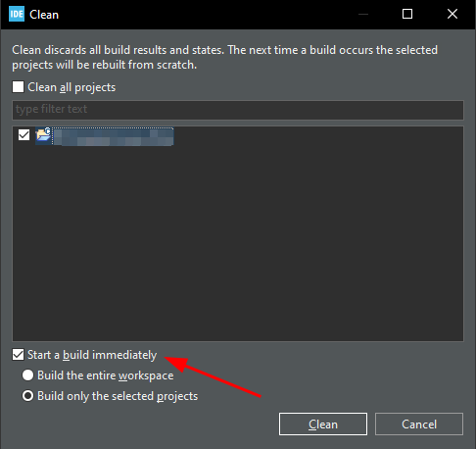Screen dimensions: 476x449
Task: Select Build only the selected projects radio
Action: click(x=27, y=396)
